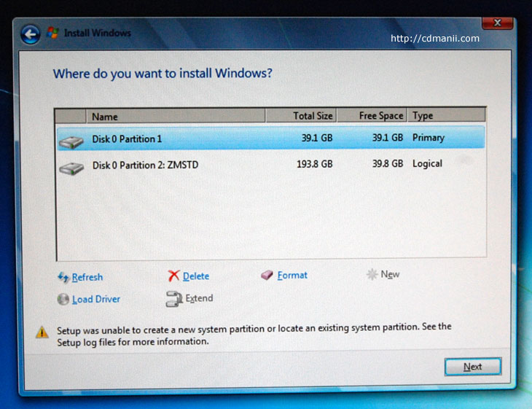Image resolution: width=532 pixels, height=409 pixels.
Task: Format the selected partition
Action: point(292,275)
